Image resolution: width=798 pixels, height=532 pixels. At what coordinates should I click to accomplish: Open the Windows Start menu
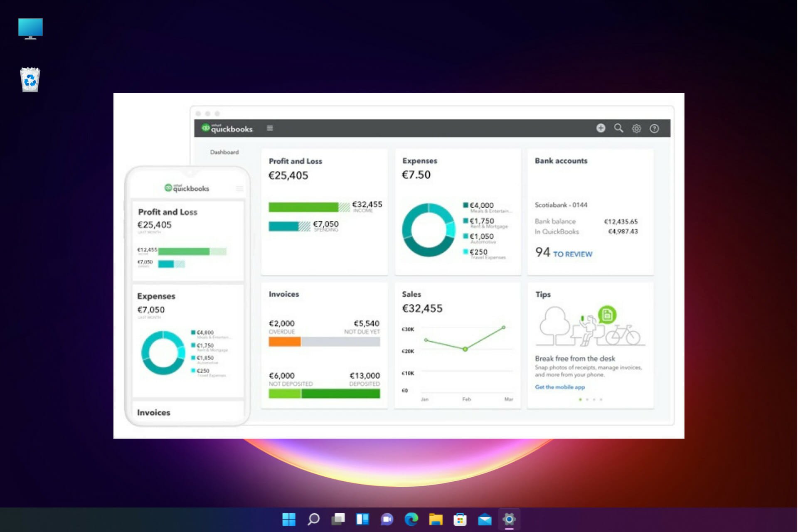[289, 519]
